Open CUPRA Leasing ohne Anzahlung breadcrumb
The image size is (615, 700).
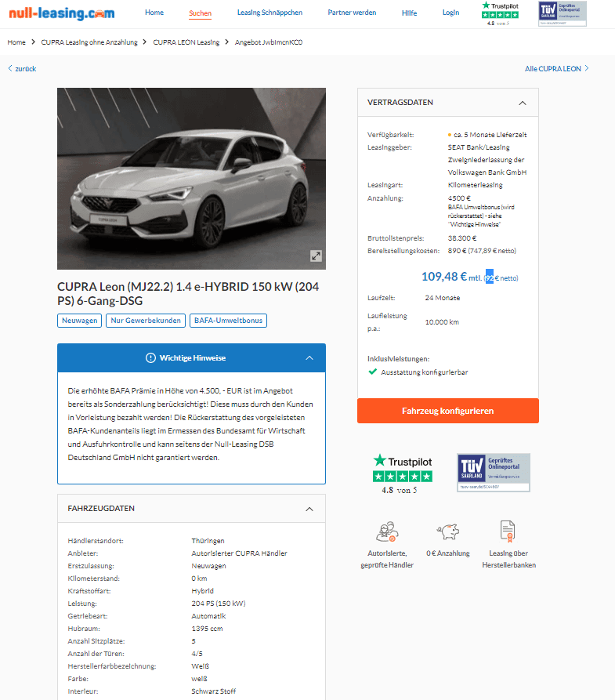click(89, 42)
